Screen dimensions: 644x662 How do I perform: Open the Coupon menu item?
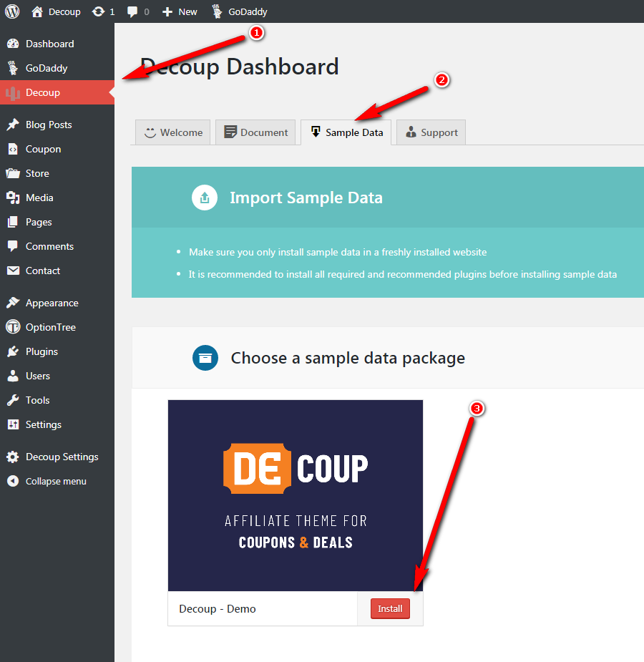point(43,149)
